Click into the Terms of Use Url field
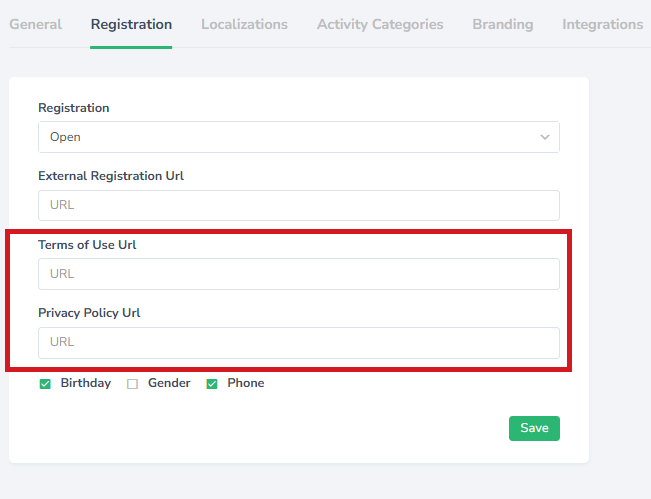This screenshot has height=499, width=651. click(298, 274)
